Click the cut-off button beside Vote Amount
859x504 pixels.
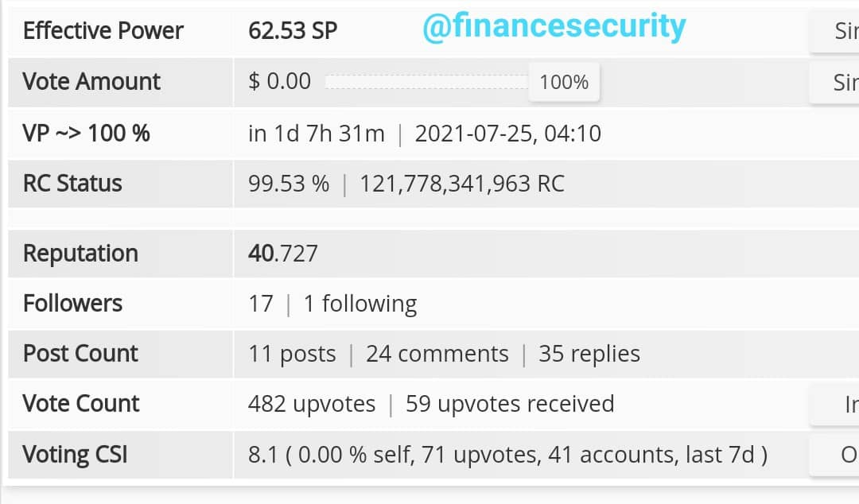click(834, 82)
